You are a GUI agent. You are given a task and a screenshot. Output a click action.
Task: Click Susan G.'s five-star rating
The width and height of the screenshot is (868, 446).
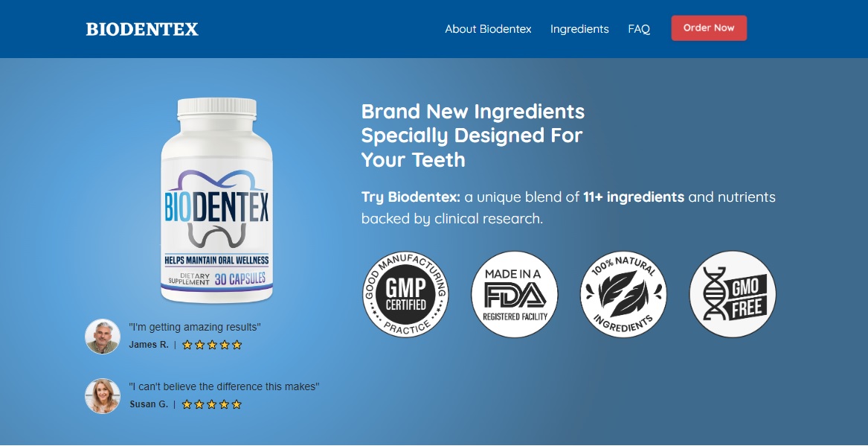click(212, 404)
